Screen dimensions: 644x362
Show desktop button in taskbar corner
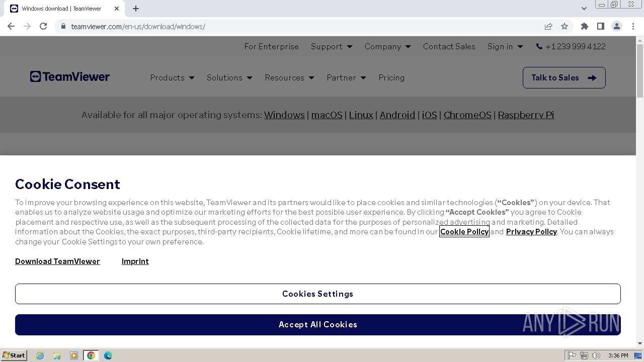coord(638,355)
